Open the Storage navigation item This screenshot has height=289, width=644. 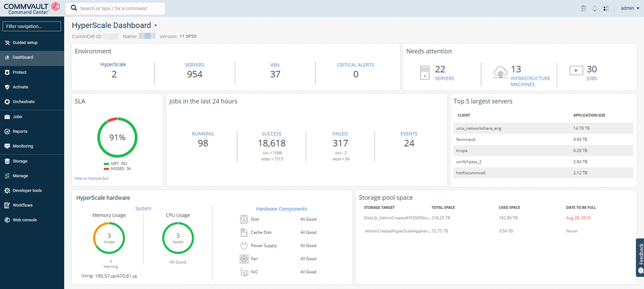[20, 161]
